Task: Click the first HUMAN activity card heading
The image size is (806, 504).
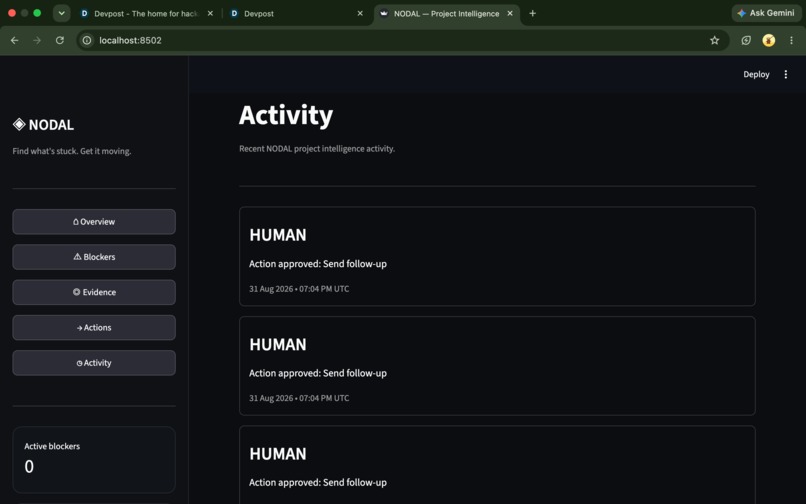Action: click(x=278, y=235)
